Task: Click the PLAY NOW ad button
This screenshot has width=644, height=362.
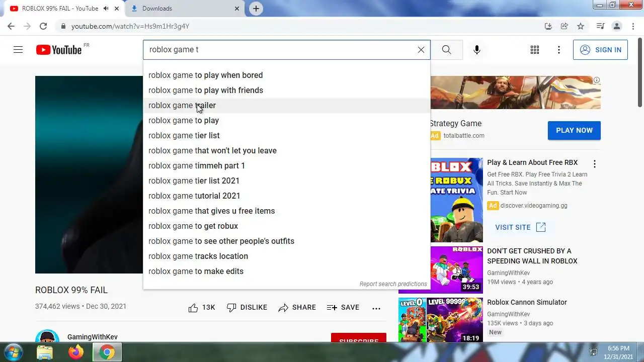Action: click(574, 130)
